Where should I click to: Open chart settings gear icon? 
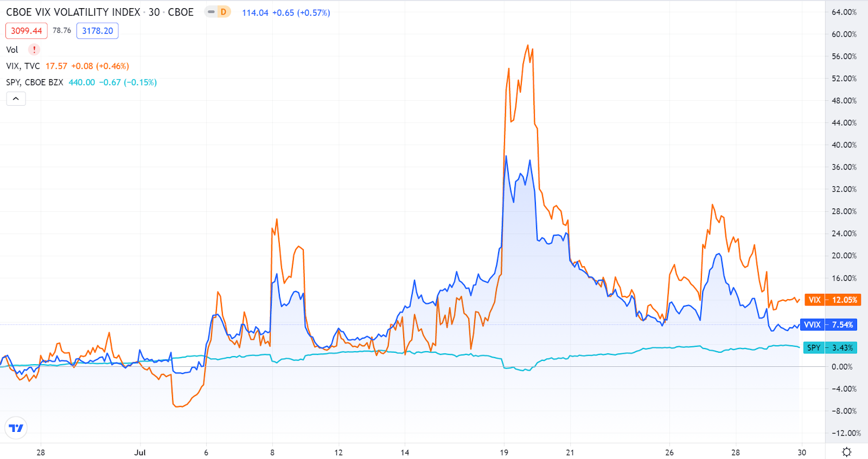click(846, 452)
